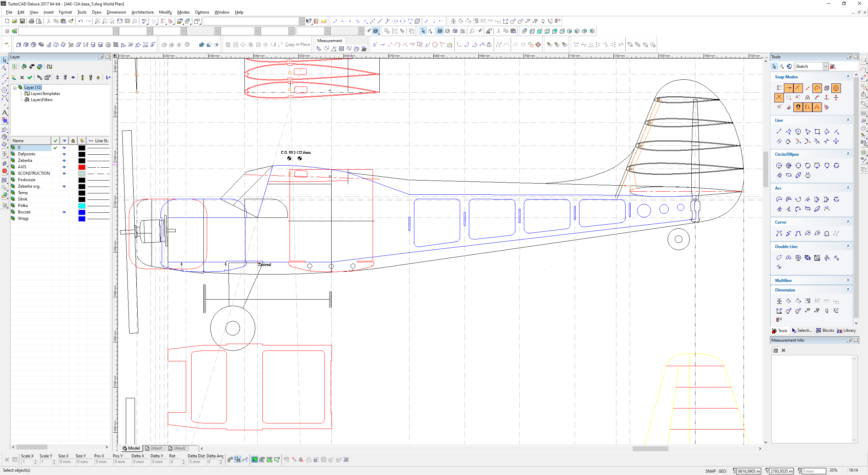Select the single Line tool
The width and height of the screenshot is (868, 475).
pyautogui.click(x=779, y=132)
